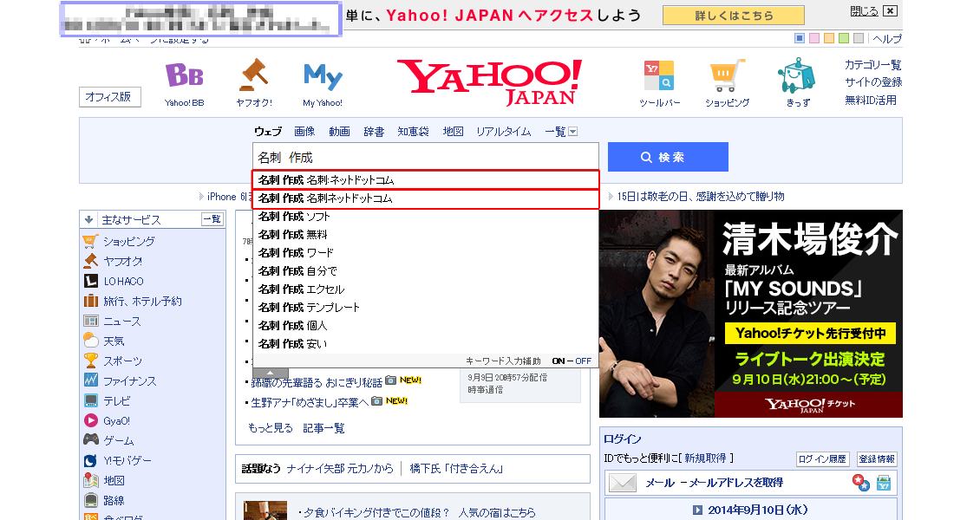Open the ログイン履歴 button
Image resolution: width=980 pixels, height=520 pixels.
pos(822,458)
